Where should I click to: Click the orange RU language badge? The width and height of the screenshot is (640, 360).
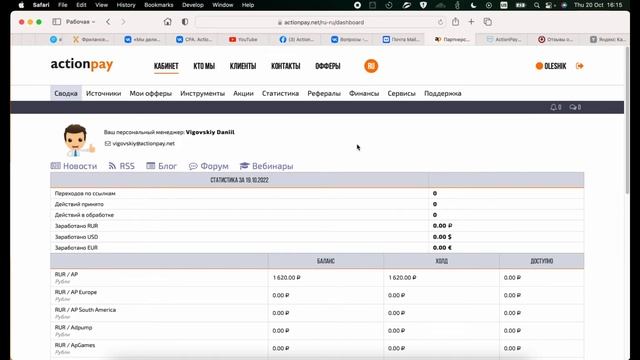tap(371, 66)
